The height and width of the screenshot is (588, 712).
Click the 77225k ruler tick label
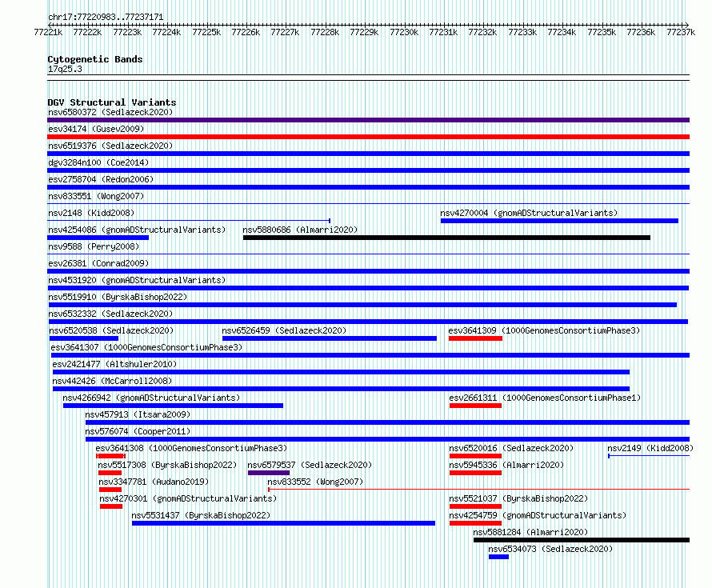206,32
